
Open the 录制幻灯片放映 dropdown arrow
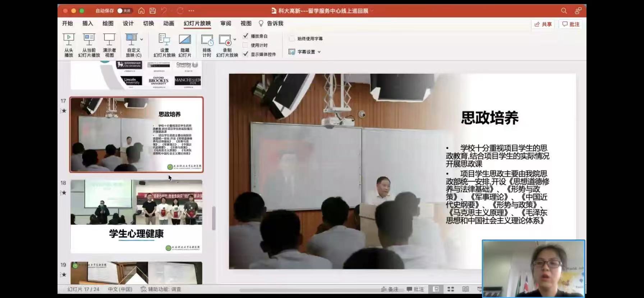tap(235, 39)
